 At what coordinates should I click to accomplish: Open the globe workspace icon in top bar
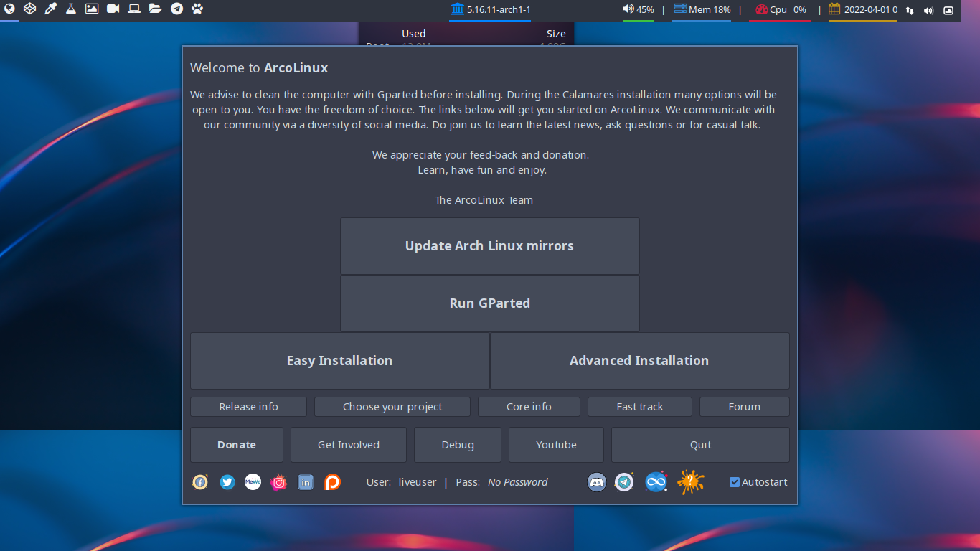click(9, 9)
